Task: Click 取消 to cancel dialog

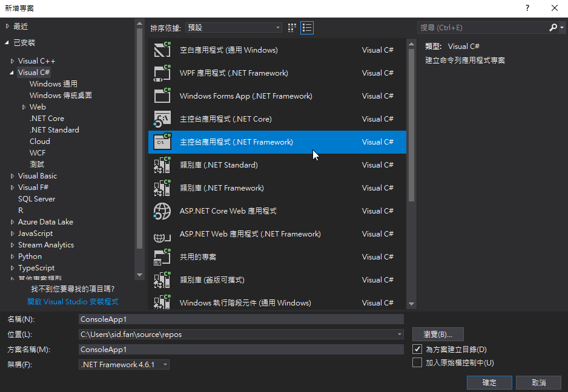Action: 539,382
